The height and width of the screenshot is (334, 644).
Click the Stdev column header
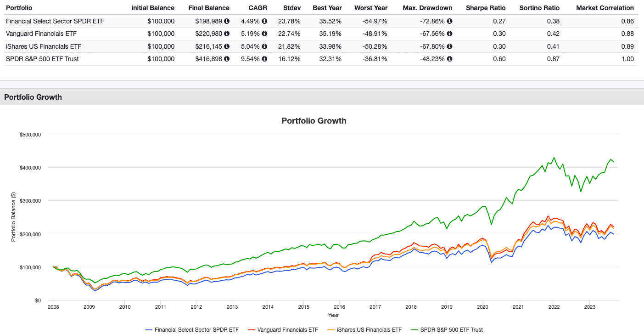click(x=291, y=8)
